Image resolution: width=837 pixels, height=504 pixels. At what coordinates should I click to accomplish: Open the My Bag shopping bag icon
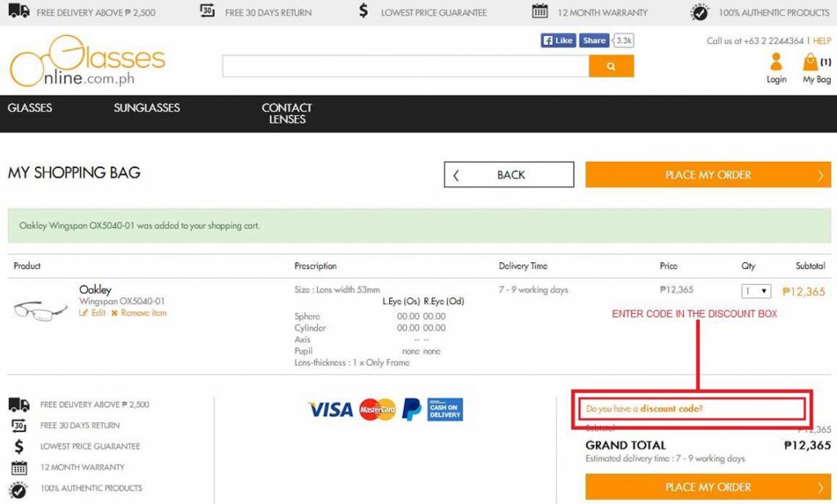pyautogui.click(x=810, y=62)
